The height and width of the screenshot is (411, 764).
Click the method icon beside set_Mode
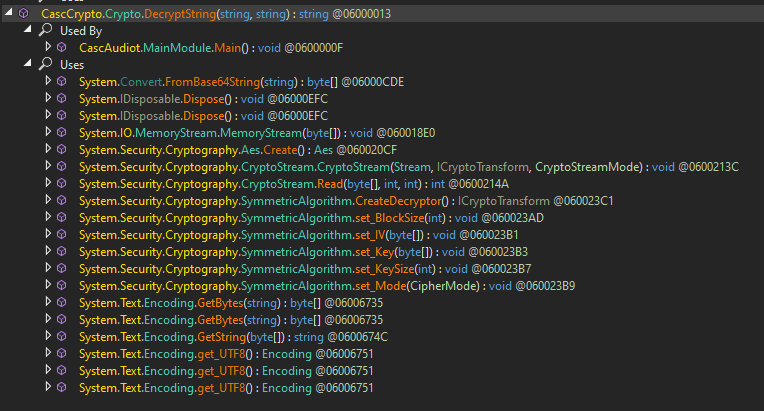coord(62,285)
